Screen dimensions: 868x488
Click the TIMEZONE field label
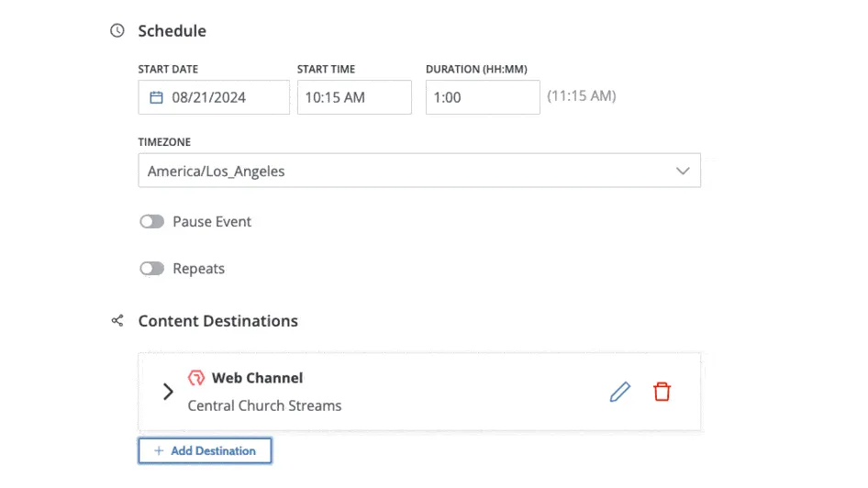[x=164, y=142]
